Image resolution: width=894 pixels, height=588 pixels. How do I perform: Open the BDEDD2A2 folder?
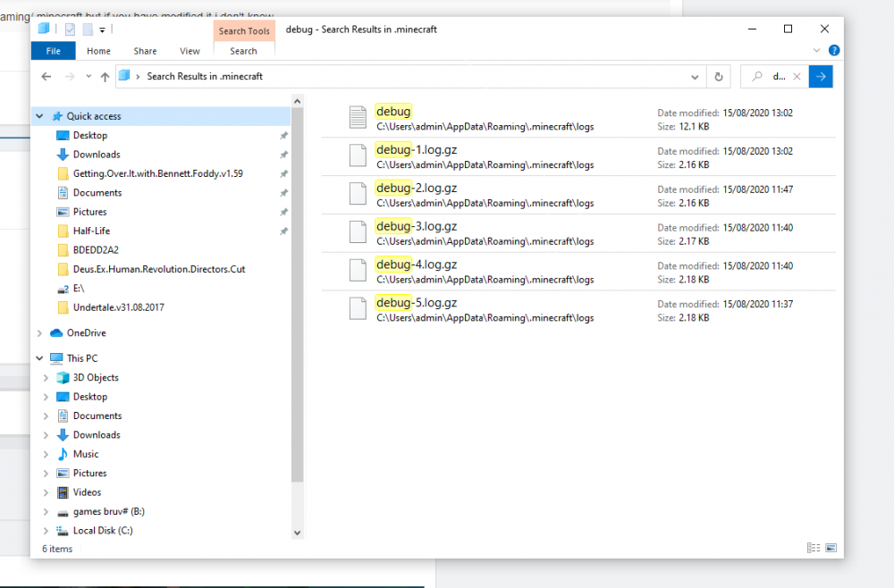(96, 250)
